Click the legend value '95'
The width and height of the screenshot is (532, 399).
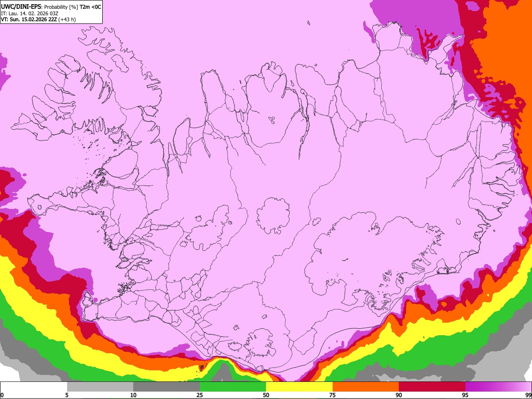point(465,395)
